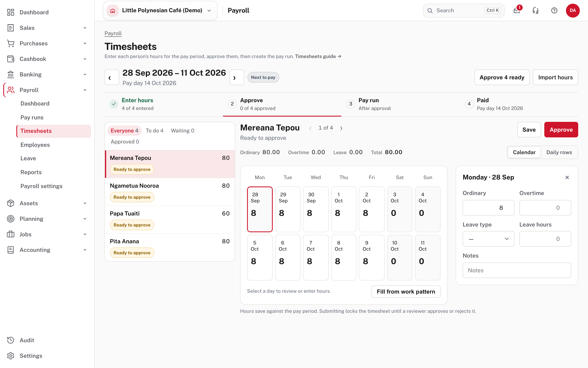Click the Jobs briefcase icon

(10, 234)
